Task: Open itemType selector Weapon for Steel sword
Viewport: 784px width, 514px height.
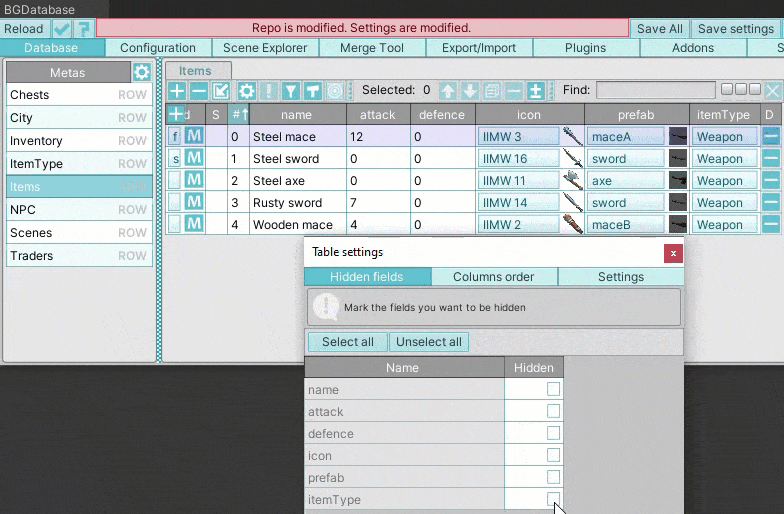Action: click(x=724, y=158)
